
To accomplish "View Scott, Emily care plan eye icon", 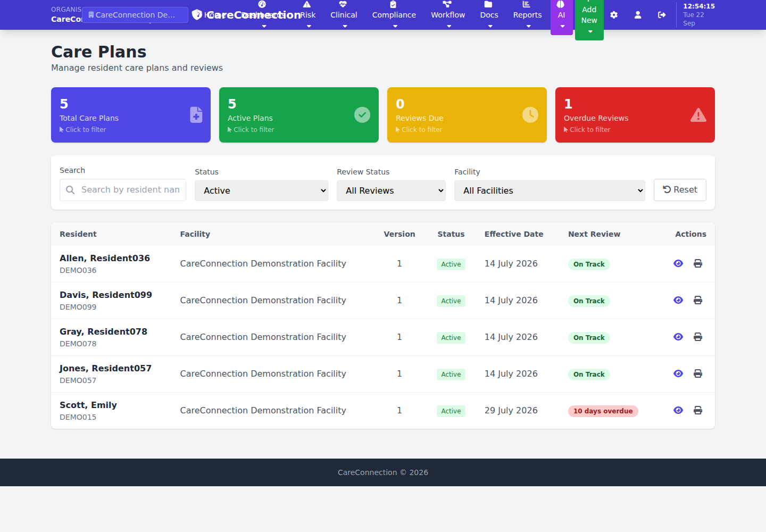I will pyautogui.click(x=678, y=410).
